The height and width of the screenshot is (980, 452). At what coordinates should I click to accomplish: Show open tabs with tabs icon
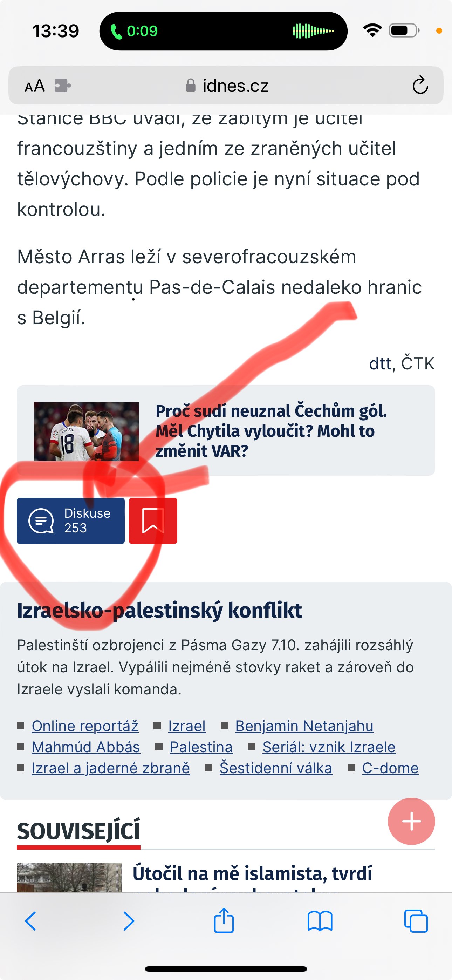(x=416, y=921)
